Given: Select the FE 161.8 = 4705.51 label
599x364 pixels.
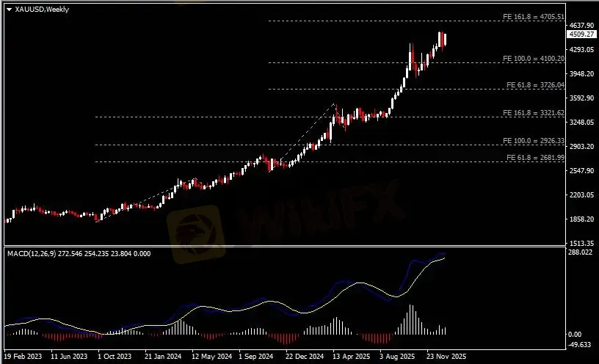Looking at the screenshot, I should [533, 17].
